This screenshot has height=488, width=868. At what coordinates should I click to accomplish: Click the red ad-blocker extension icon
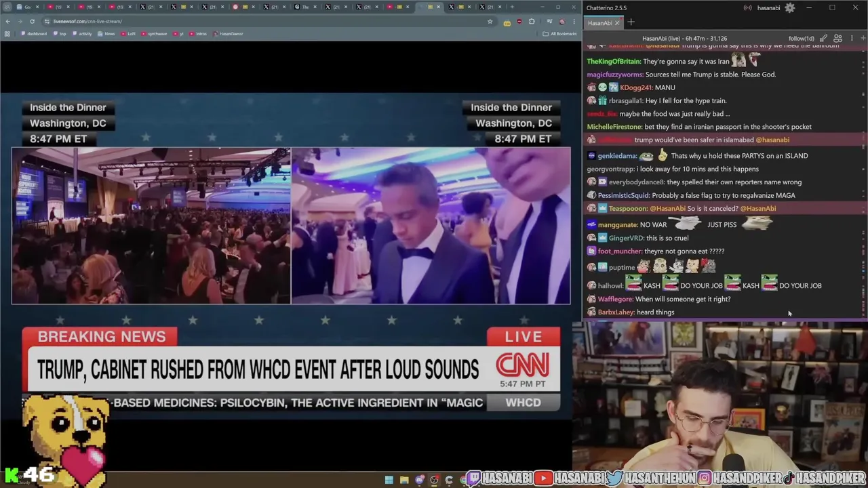pyautogui.click(x=519, y=21)
